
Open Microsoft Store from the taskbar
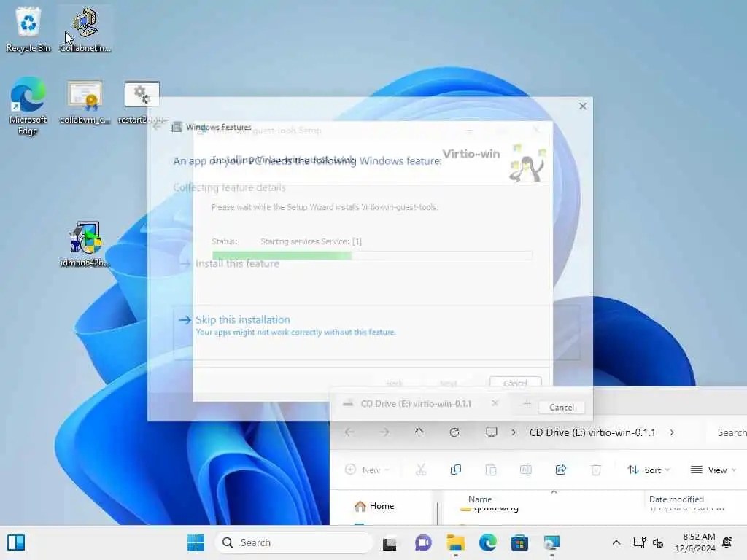click(x=519, y=542)
